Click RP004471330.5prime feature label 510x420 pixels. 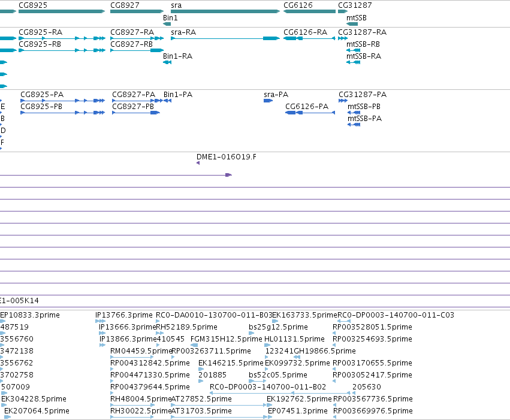click(150, 375)
